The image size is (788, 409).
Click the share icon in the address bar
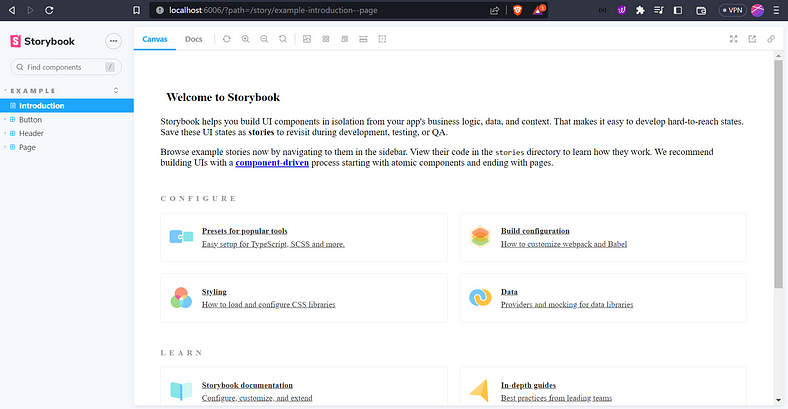point(495,10)
